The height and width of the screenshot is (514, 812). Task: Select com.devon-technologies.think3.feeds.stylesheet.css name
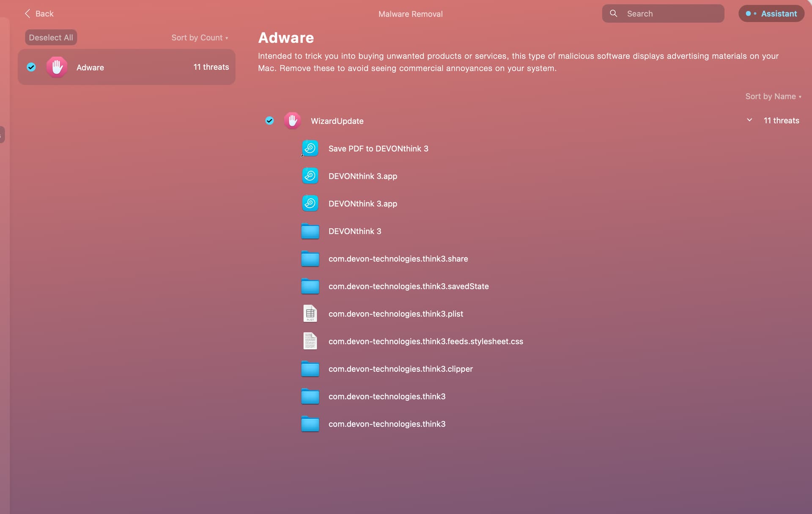click(426, 341)
